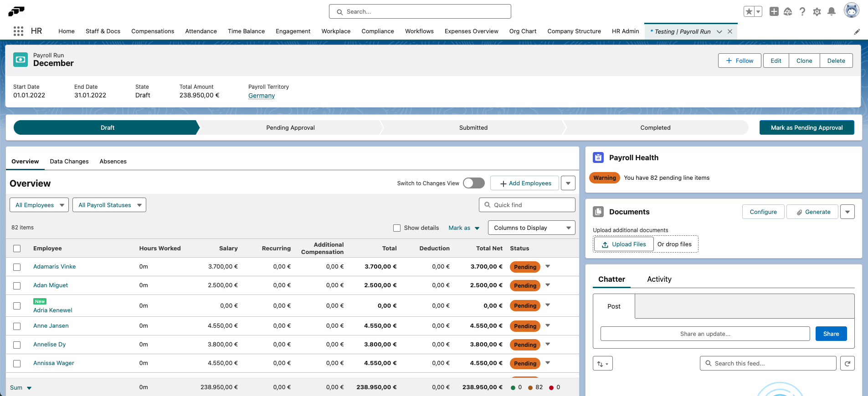
Task: Select the Pending Approval stage in path
Action: point(290,128)
